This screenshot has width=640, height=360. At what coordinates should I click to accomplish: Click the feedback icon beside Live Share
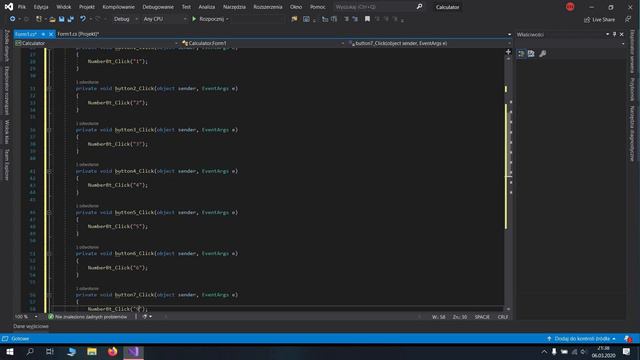[628, 19]
